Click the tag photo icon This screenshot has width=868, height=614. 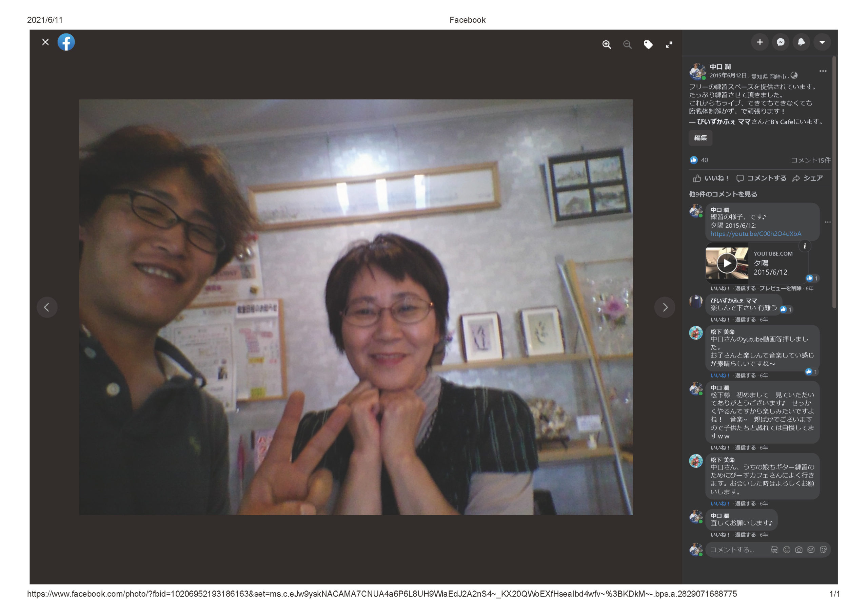tap(648, 45)
